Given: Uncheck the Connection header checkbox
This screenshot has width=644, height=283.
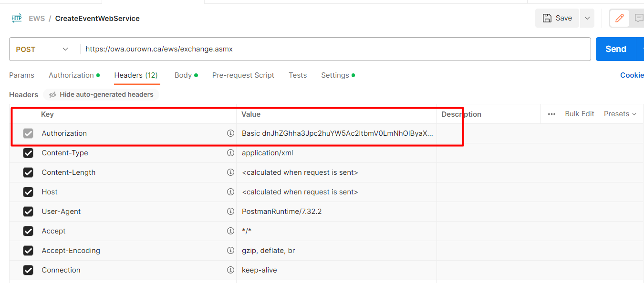Looking at the screenshot, I should point(28,270).
